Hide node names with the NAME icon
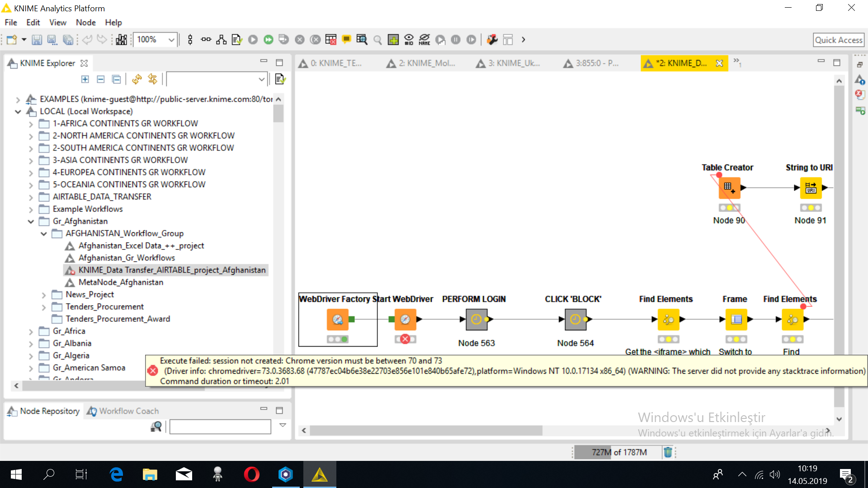868x488 pixels. (x=424, y=40)
